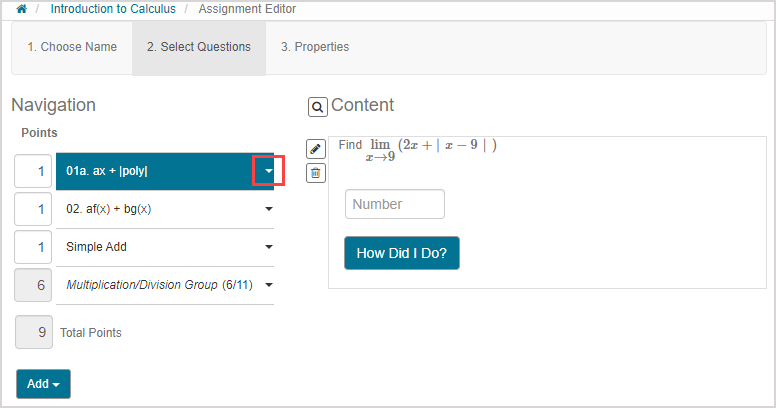Viewport: 776px width, 408px height.
Task: Click points field for Simple Add
Action: pyautogui.click(x=33, y=247)
